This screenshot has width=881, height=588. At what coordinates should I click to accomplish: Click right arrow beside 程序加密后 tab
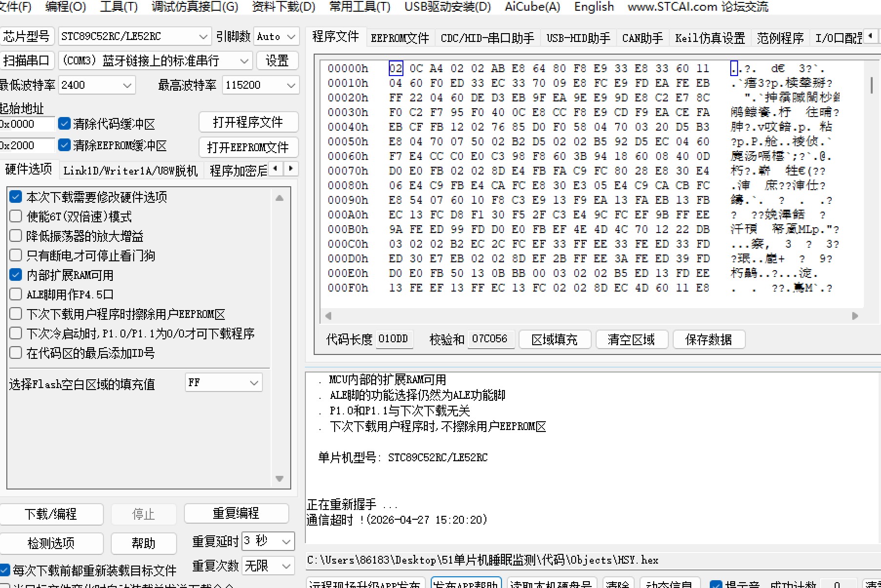291,169
